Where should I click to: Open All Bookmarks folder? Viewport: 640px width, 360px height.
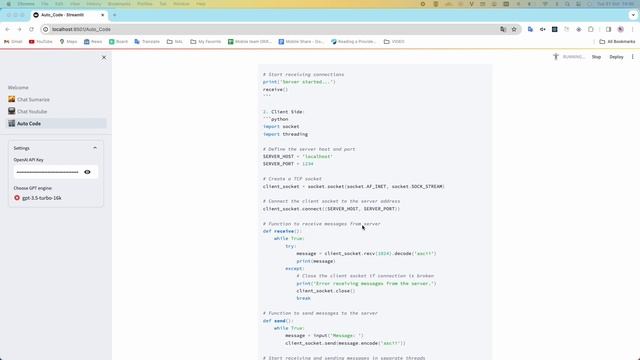pos(617,42)
